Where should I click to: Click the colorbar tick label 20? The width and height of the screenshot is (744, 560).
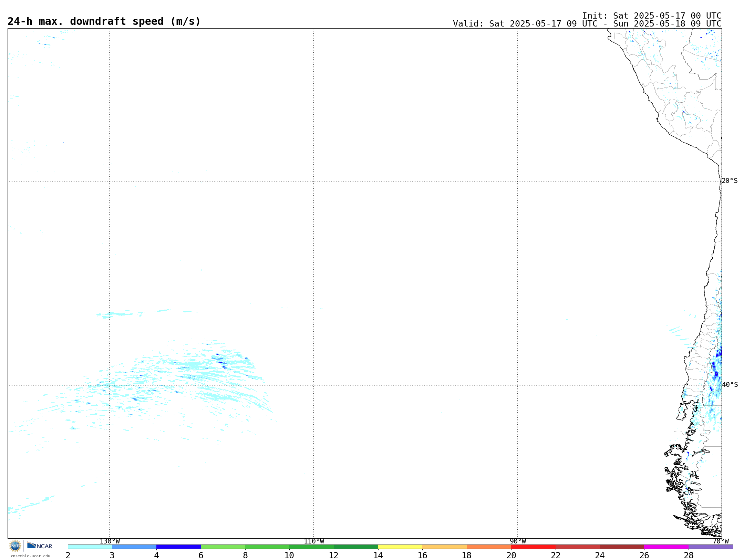(x=511, y=556)
